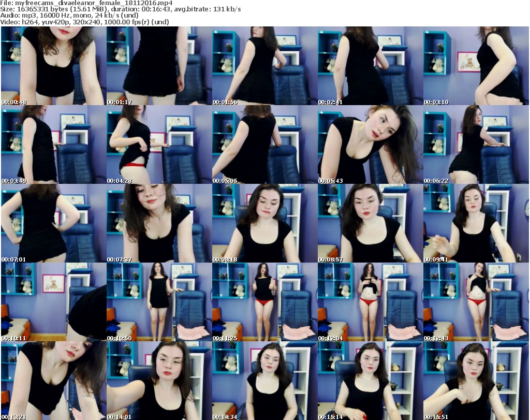Select the thumbnail stamped 00:05:05
The height and width of the screenshot is (420, 530).
point(264,144)
